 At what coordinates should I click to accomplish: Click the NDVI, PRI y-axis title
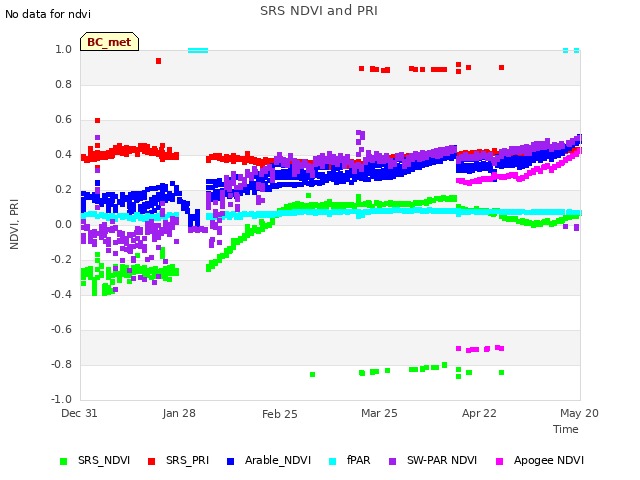point(14,224)
